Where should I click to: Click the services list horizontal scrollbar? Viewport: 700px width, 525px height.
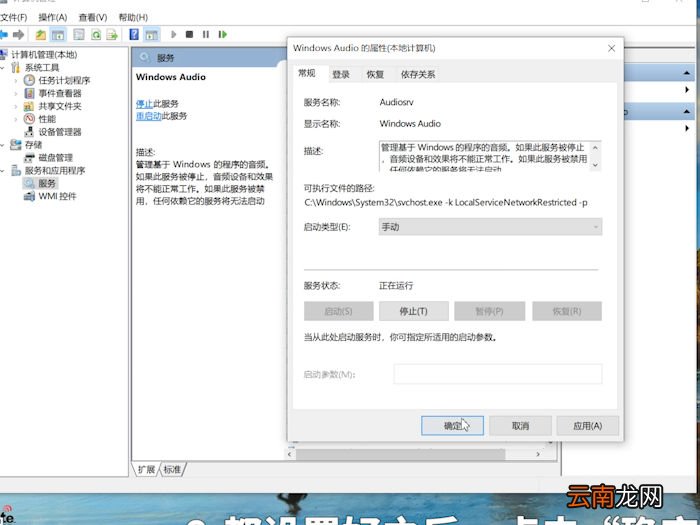pos(400,454)
